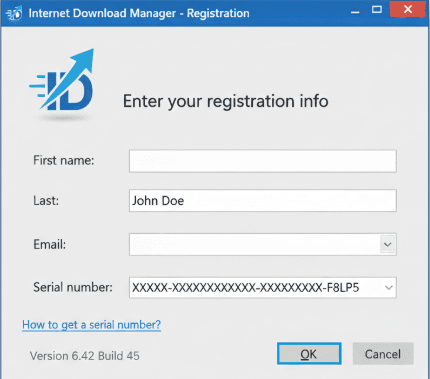
Task: Click the Last name field containing John Doe
Action: click(263, 201)
